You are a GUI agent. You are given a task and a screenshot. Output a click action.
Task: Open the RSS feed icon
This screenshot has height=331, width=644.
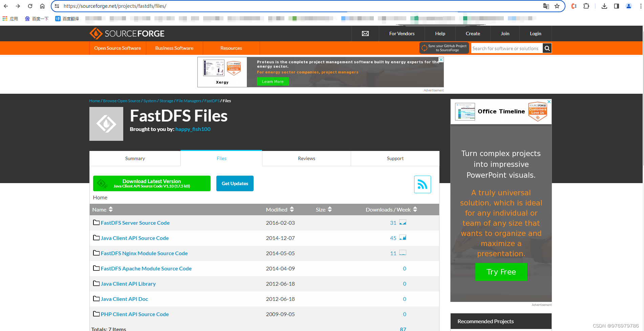click(423, 184)
